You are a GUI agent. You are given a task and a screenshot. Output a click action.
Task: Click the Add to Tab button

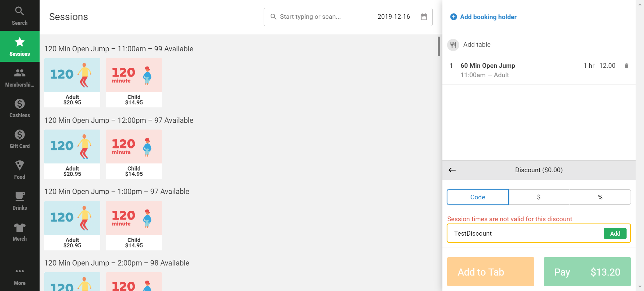point(490,272)
